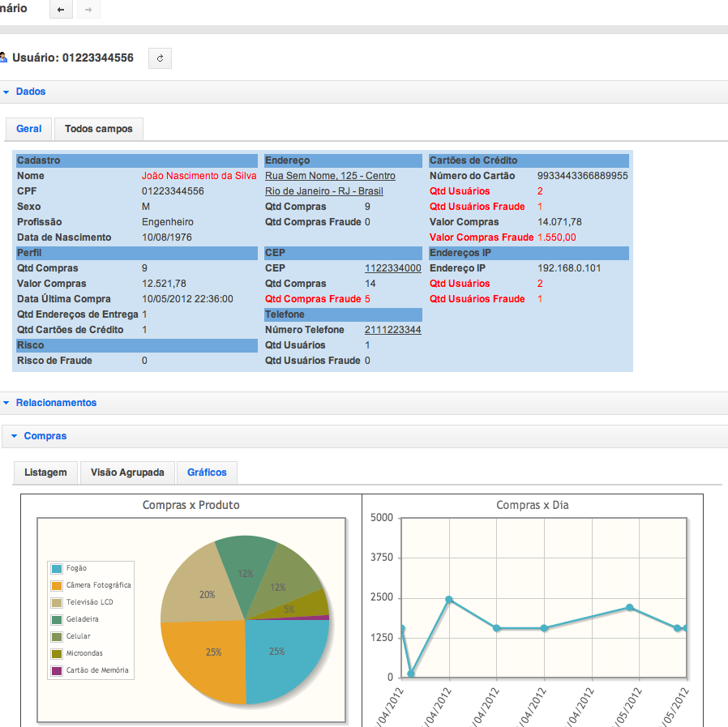Click the highest data point on Compras x Dia chart
This screenshot has width=728, height=727.
(x=449, y=600)
